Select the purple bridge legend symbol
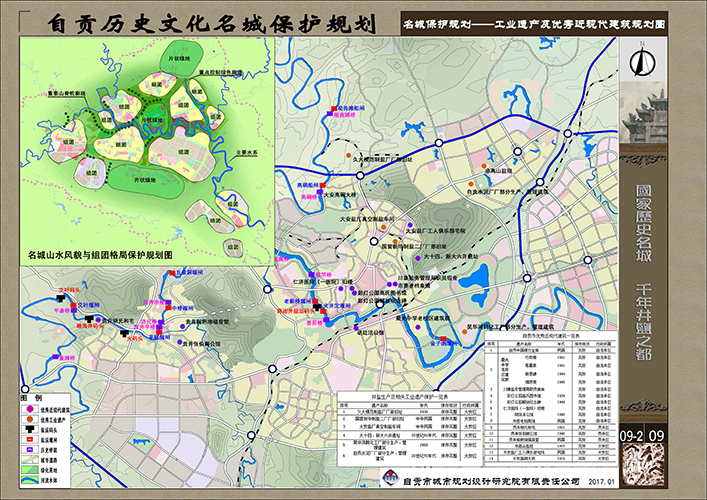 [x=30, y=450]
